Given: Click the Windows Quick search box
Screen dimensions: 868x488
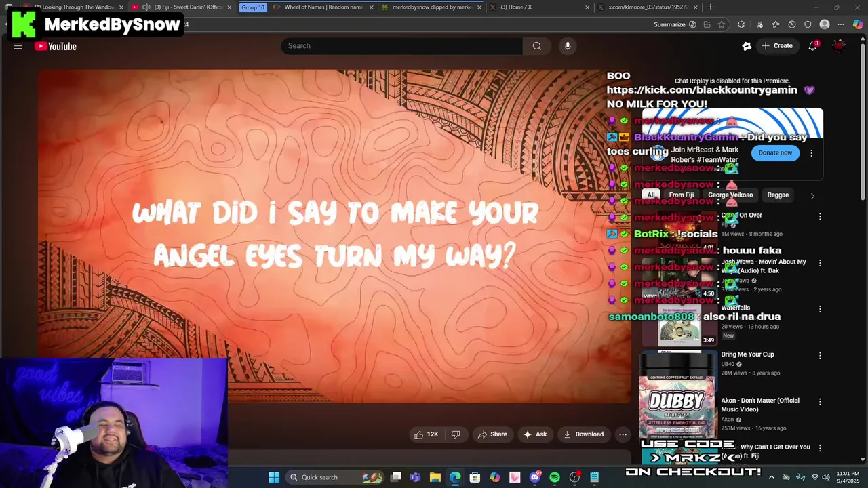Looking at the screenshot, I should [334, 477].
